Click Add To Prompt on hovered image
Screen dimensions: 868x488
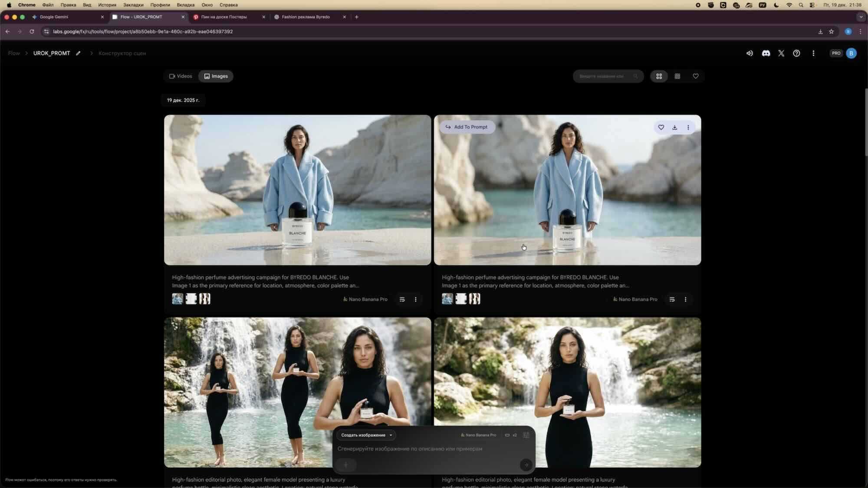[x=467, y=127]
